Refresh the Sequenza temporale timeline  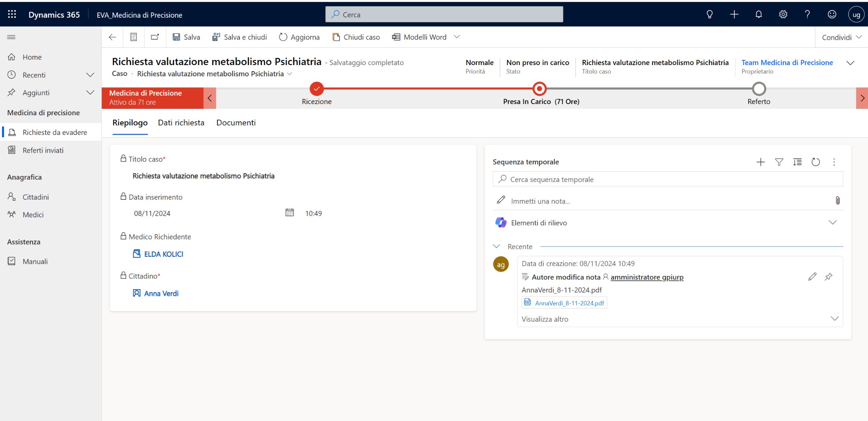pyautogui.click(x=815, y=162)
